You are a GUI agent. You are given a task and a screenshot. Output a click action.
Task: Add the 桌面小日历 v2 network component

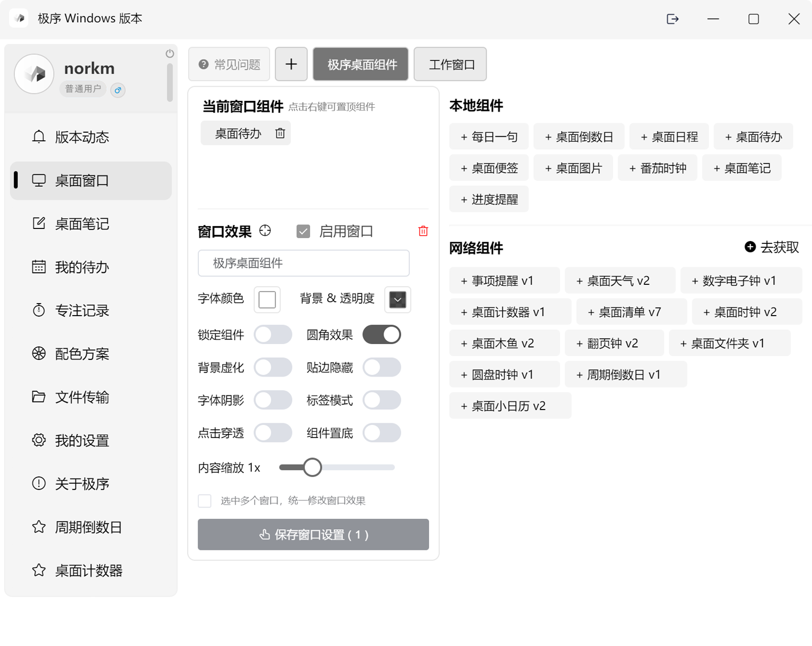tap(510, 406)
